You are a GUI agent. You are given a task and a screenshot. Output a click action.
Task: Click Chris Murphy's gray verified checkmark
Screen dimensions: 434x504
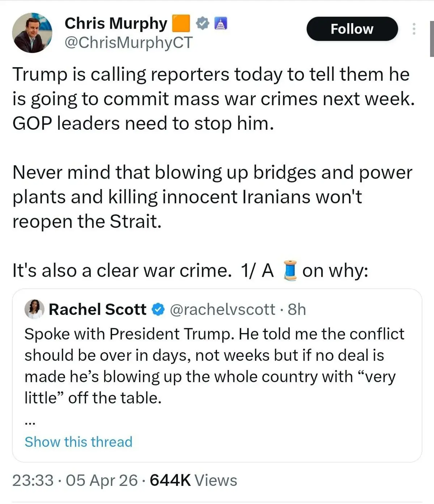(203, 24)
